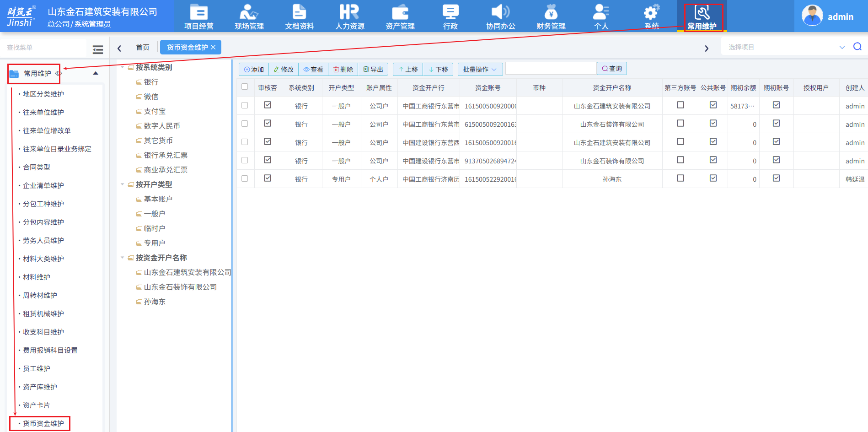Toggle the select-all checkbox in table header
Image resolution: width=868 pixels, height=432 pixels.
tap(245, 87)
